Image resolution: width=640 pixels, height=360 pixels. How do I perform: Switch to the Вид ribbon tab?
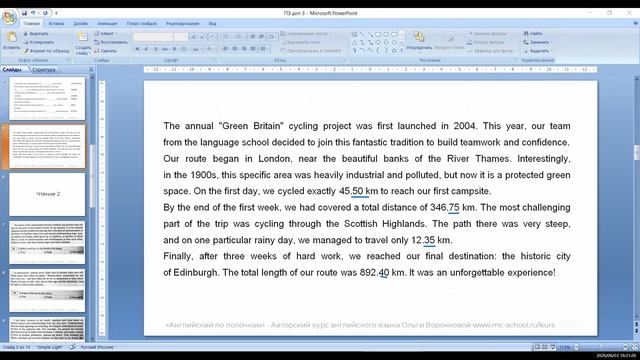click(212, 24)
